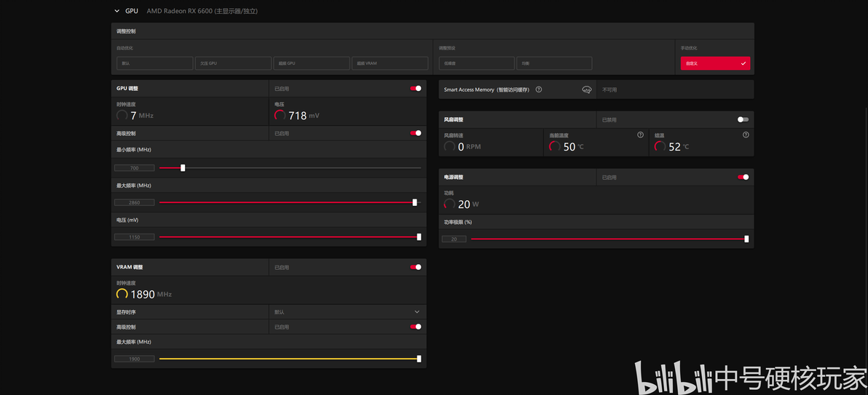
Task: Click the 调整控制 header
Action: [126, 31]
